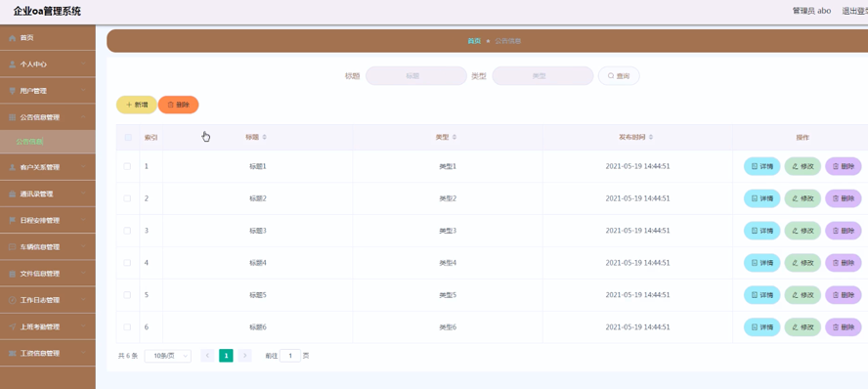Screen dimensions: 868x389
Task: Click the 查询 search button
Action: tap(619, 76)
